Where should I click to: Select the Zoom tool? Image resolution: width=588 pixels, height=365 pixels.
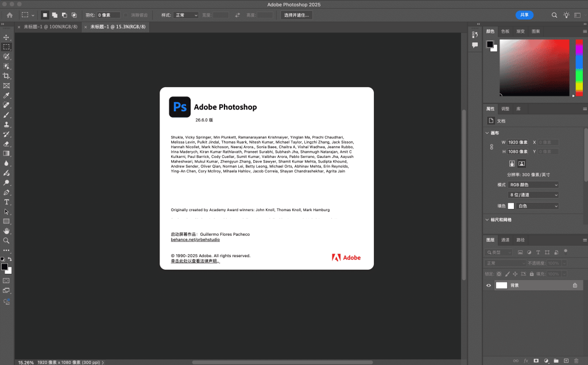6,240
